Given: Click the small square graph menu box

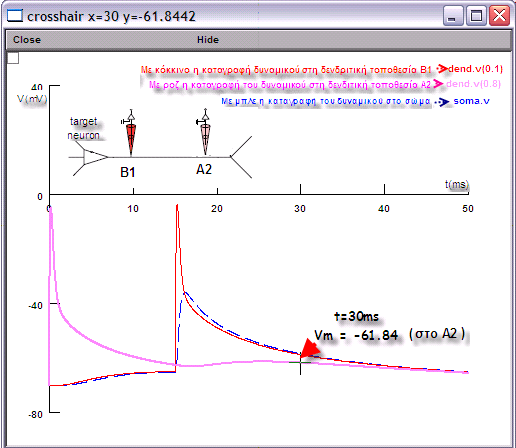Looking at the screenshot, I should coord(13,58).
